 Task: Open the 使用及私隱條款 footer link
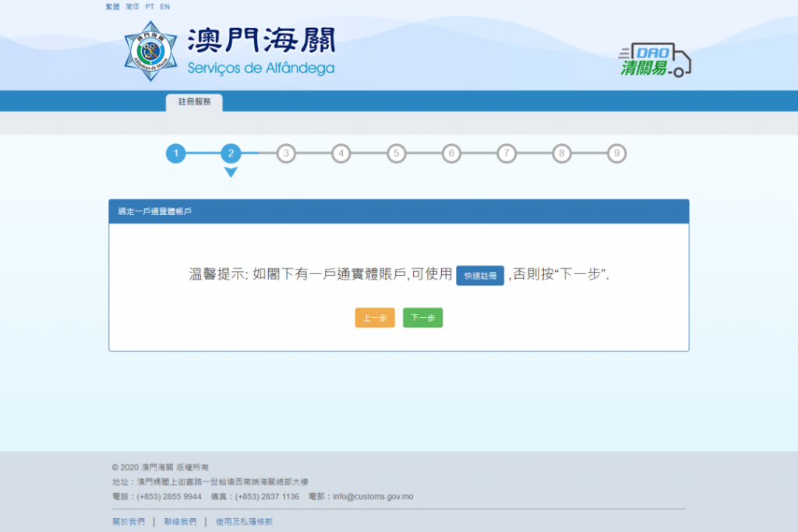(x=244, y=522)
